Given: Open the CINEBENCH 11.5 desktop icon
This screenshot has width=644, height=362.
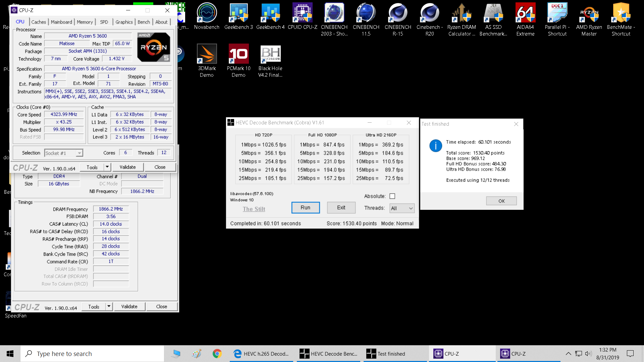Looking at the screenshot, I should point(366,19).
